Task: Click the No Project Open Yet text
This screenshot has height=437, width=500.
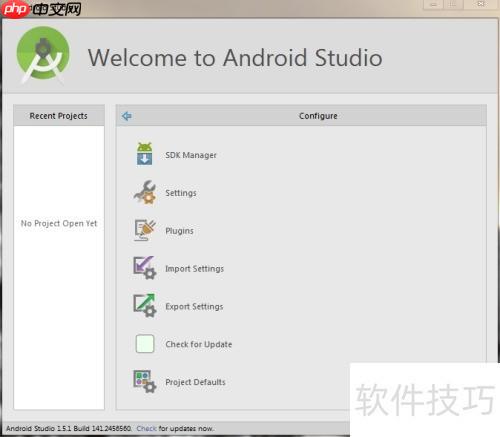Action: 59,223
